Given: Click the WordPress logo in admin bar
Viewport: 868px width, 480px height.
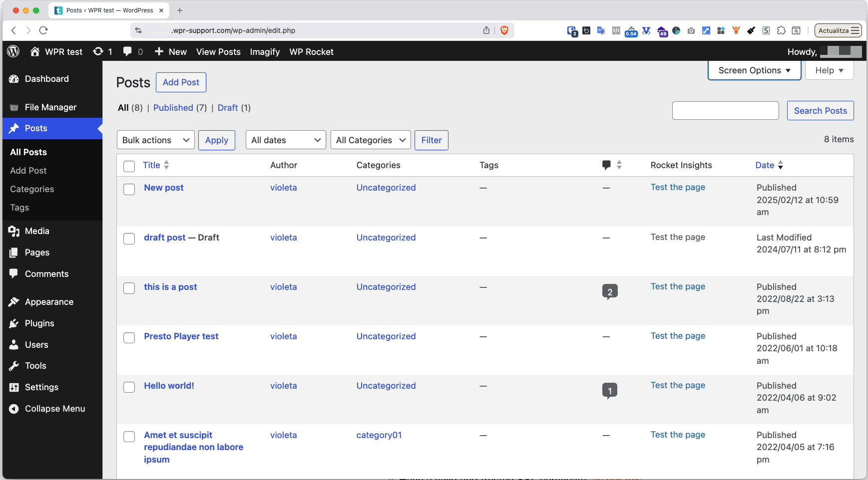Looking at the screenshot, I should [13, 51].
